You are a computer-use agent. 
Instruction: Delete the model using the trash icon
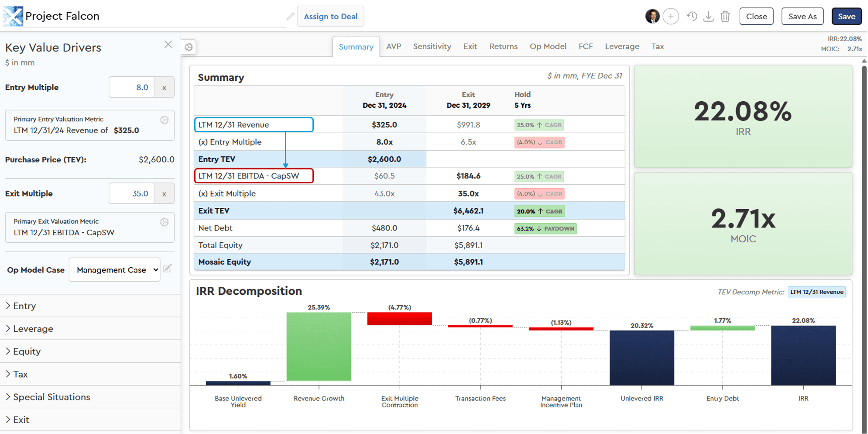pyautogui.click(x=725, y=16)
